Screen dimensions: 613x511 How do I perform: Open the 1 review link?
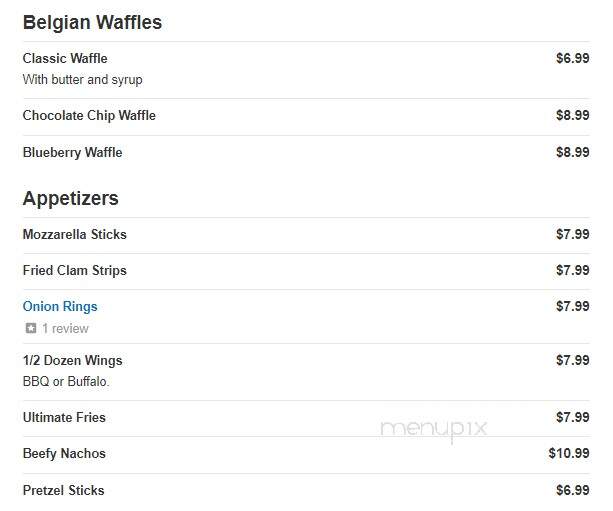(65, 328)
